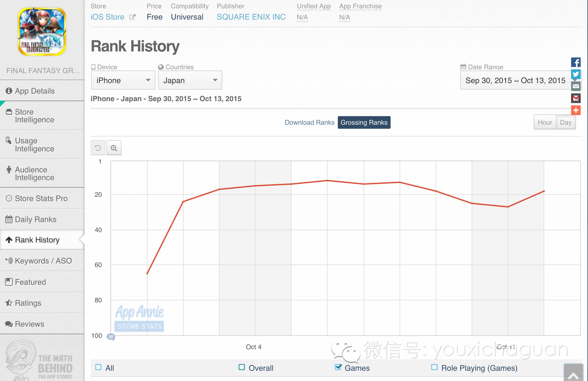Share via Gmail icon
The width and height of the screenshot is (588, 381).
click(576, 98)
